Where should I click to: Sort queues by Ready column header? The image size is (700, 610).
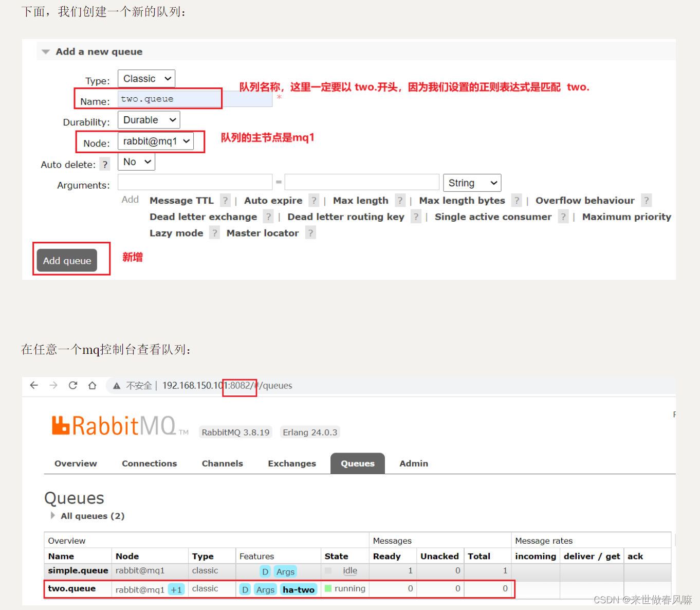pos(386,557)
